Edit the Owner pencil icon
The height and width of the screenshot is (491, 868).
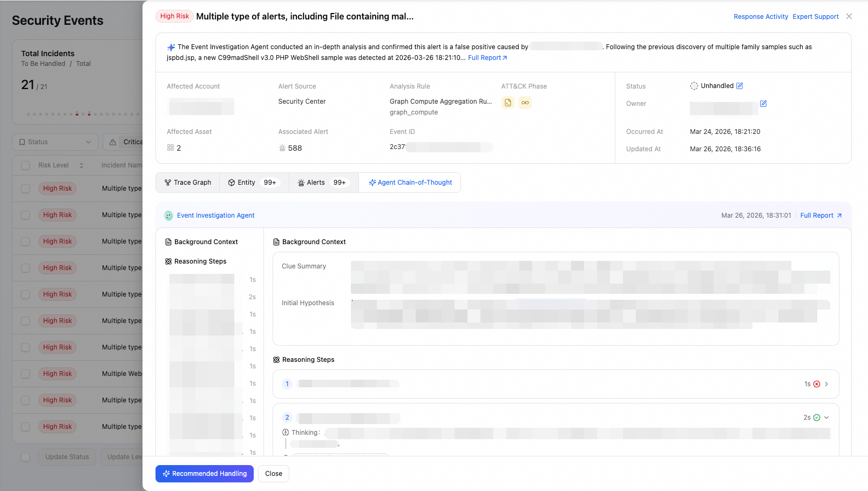coord(763,104)
